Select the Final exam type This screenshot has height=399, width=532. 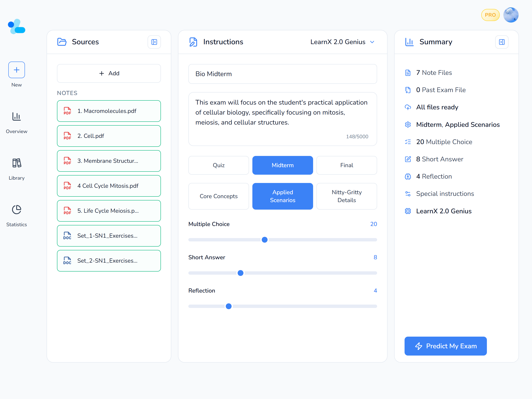(346, 165)
